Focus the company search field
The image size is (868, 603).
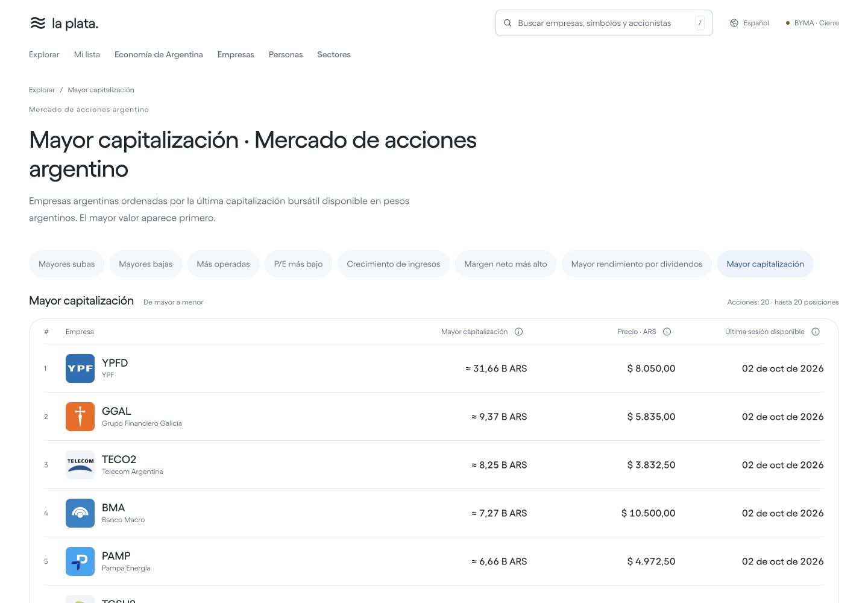[x=603, y=23]
